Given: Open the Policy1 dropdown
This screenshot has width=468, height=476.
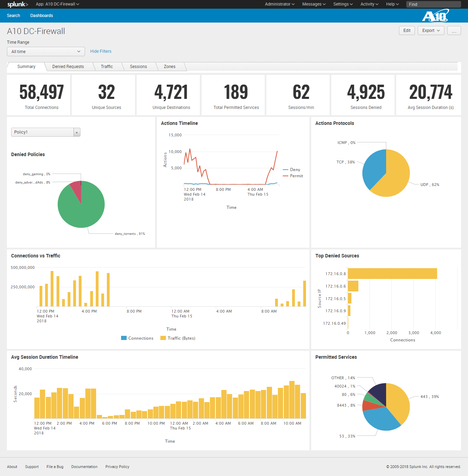Looking at the screenshot, I should pyautogui.click(x=46, y=132).
